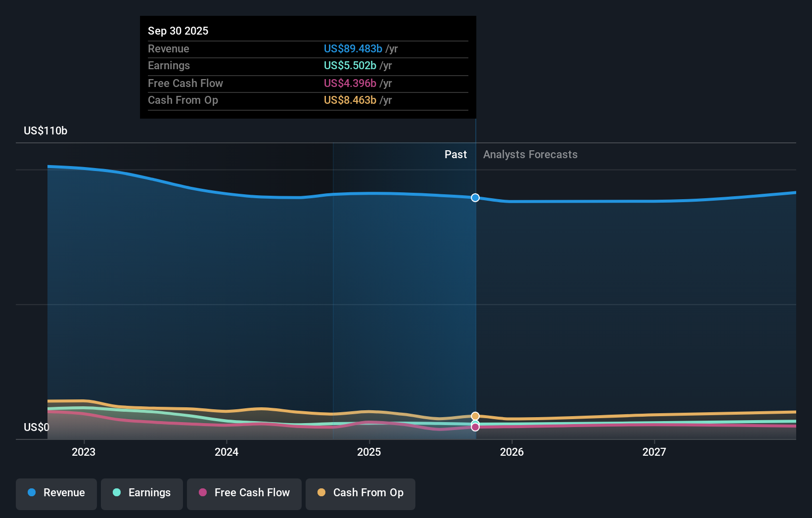Expand the Sep 30 2025 tooltip header
Screen dimensions: 812x518
tap(178, 31)
